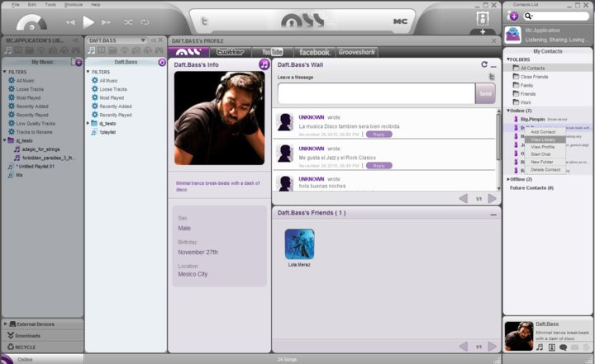Go to previous page of wall messages
This screenshot has width=595, height=364.
pos(464,198)
